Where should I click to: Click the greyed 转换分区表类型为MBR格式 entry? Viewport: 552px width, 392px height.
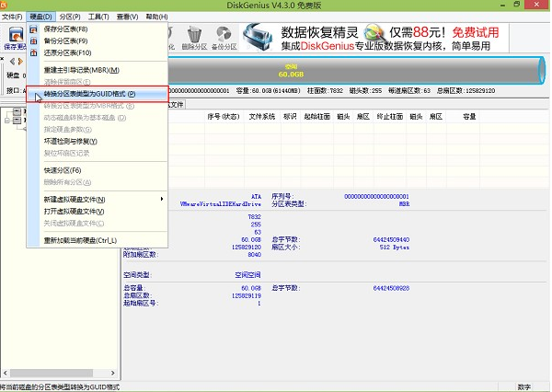tap(98, 106)
